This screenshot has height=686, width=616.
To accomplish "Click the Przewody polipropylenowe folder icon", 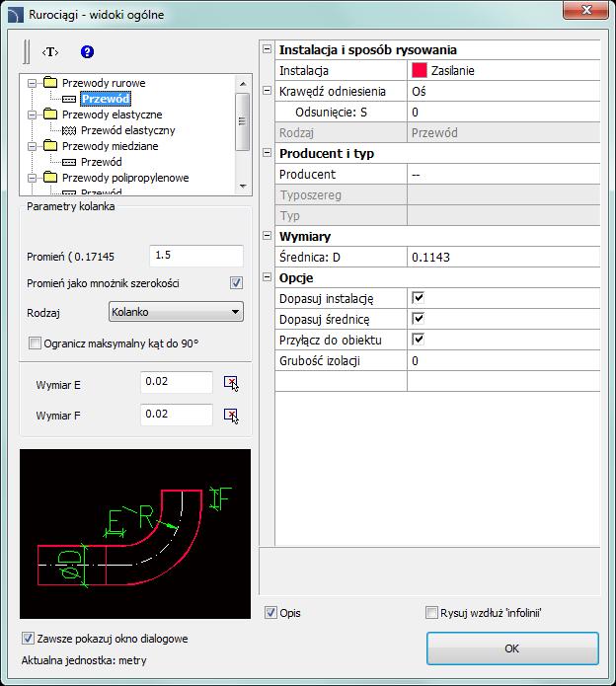I will tap(50, 178).
